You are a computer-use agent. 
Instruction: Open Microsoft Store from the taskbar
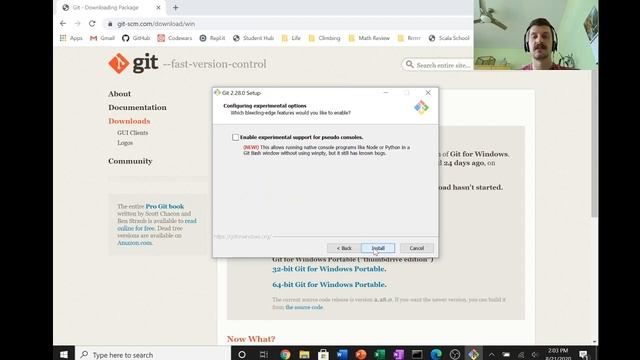tap(323, 355)
